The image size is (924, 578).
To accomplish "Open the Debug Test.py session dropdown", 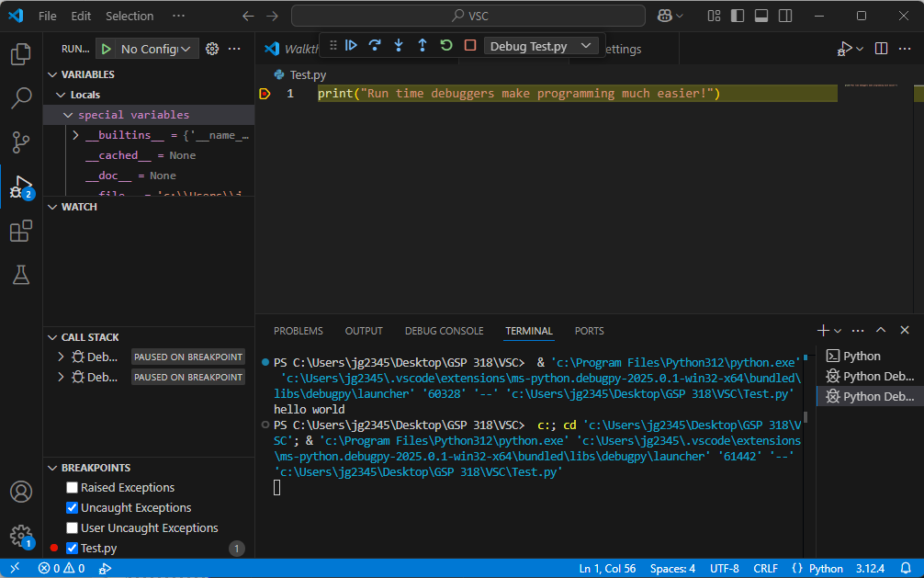I will (542, 46).
